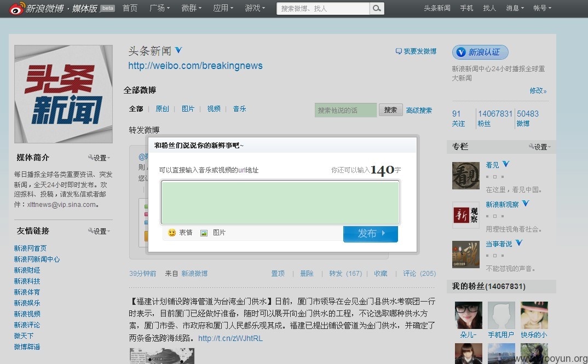Go to 首页 in the top navigation
The image size is (588, 364).
[130, 8]
